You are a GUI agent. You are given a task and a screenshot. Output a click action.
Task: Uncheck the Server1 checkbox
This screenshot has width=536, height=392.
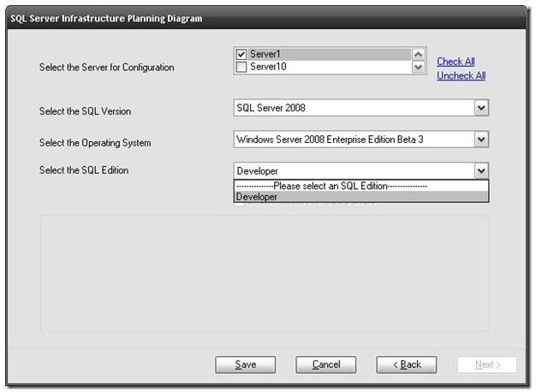tap(241, 54)
